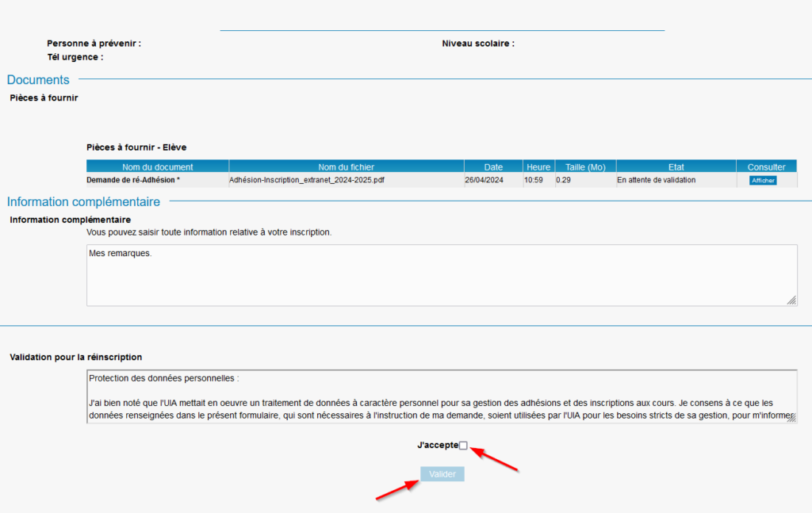Click the Etat column header

(x=676, y=167)
